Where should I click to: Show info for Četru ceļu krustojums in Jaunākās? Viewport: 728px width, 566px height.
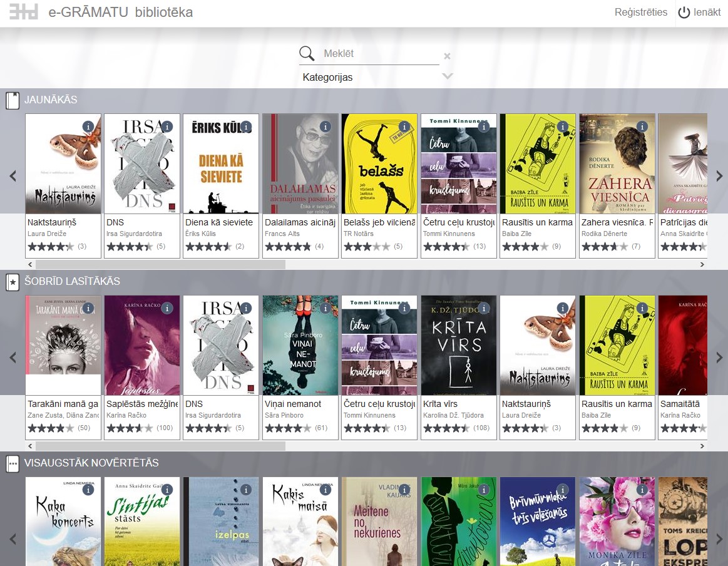(484, 126)
